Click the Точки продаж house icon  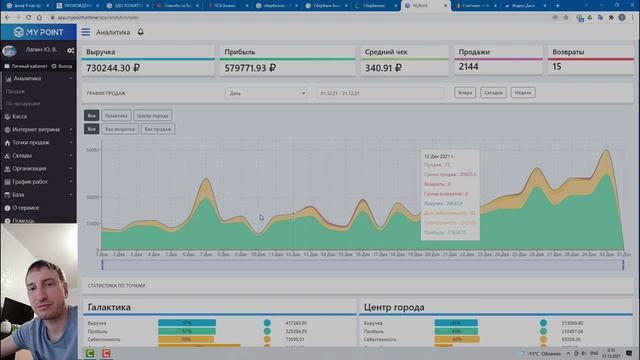point(7,143)
